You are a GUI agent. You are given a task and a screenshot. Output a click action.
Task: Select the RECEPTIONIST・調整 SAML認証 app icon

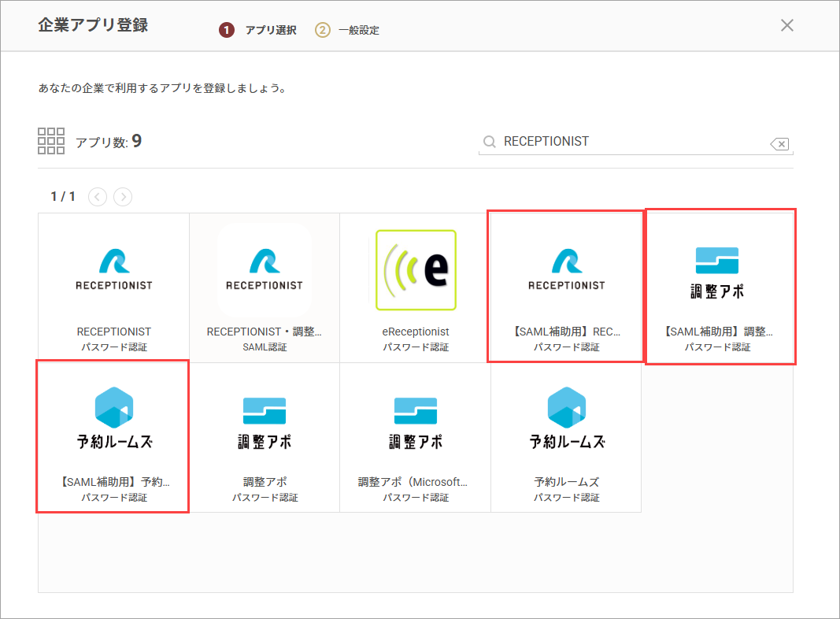click(x=265, y=269)
